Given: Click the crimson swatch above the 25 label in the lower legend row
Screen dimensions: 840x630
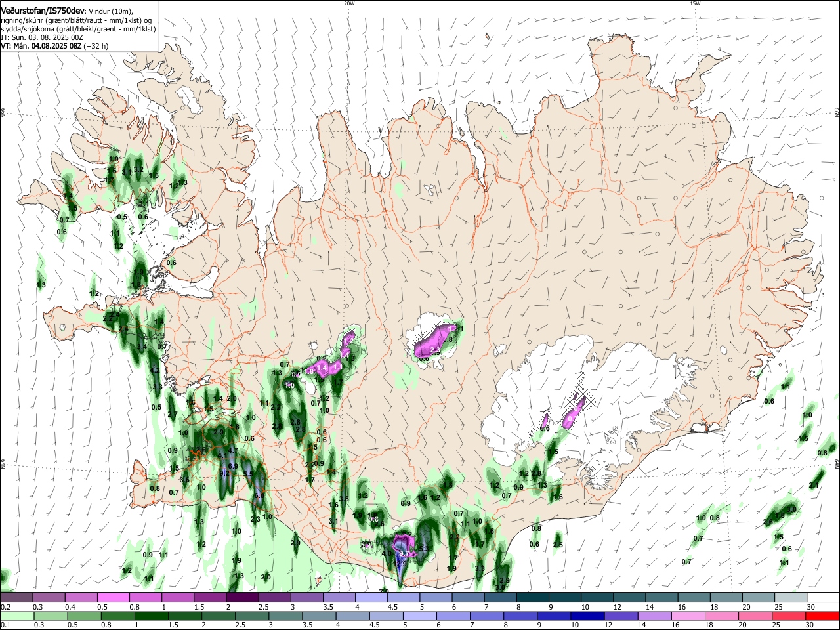Looking at the screenshot, I should (788, 616).
